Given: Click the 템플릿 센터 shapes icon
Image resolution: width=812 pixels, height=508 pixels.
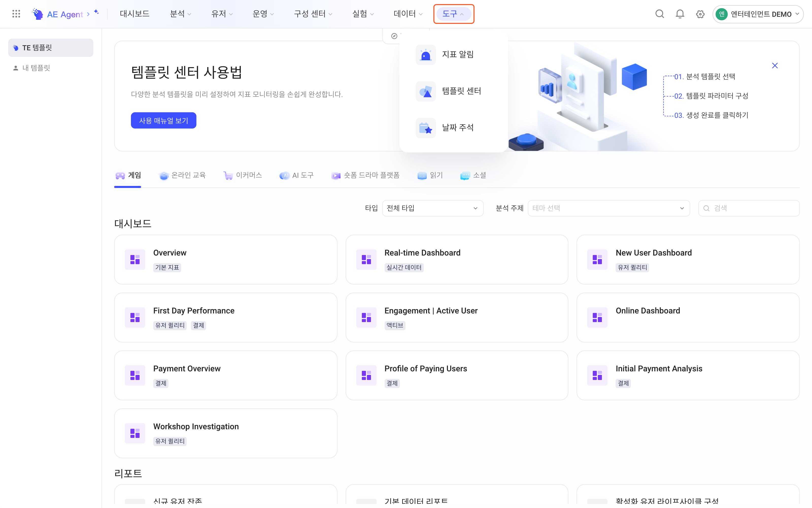Looking at the screenshot, I should click(x=426, y=91).
